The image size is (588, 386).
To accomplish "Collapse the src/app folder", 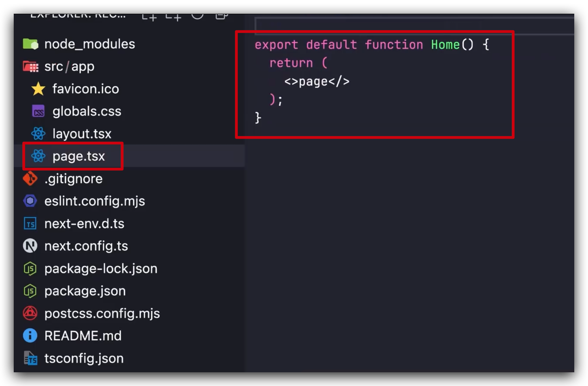I will 69,67.
